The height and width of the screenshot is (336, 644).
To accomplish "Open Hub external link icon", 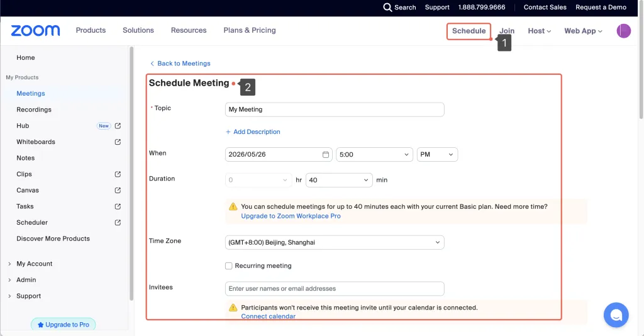I will (118, 126).
